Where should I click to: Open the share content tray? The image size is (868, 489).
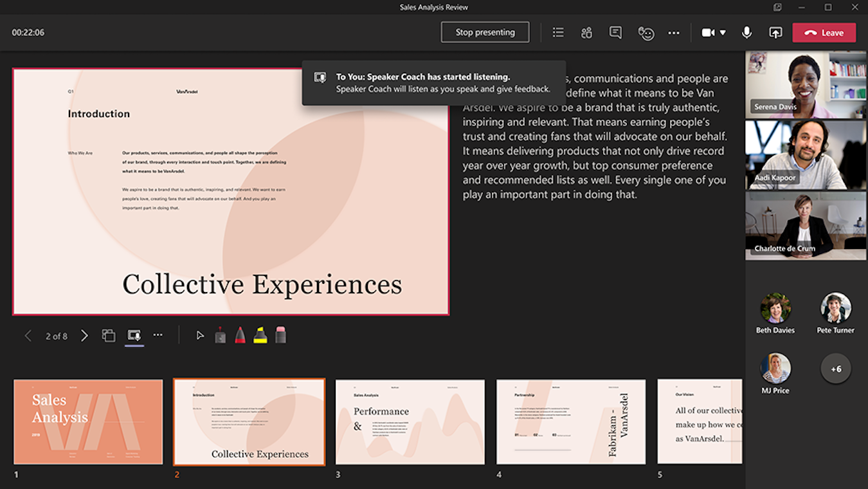click(775, 32)
